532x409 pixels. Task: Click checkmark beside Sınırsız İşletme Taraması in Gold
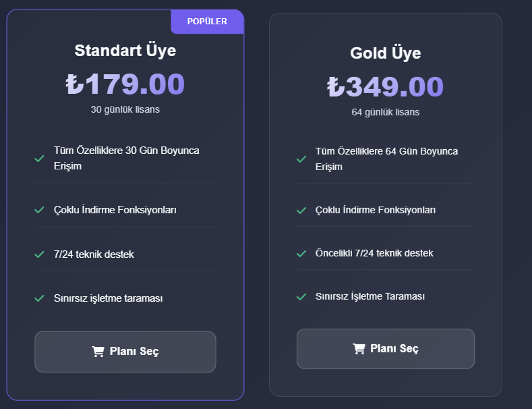301,296
